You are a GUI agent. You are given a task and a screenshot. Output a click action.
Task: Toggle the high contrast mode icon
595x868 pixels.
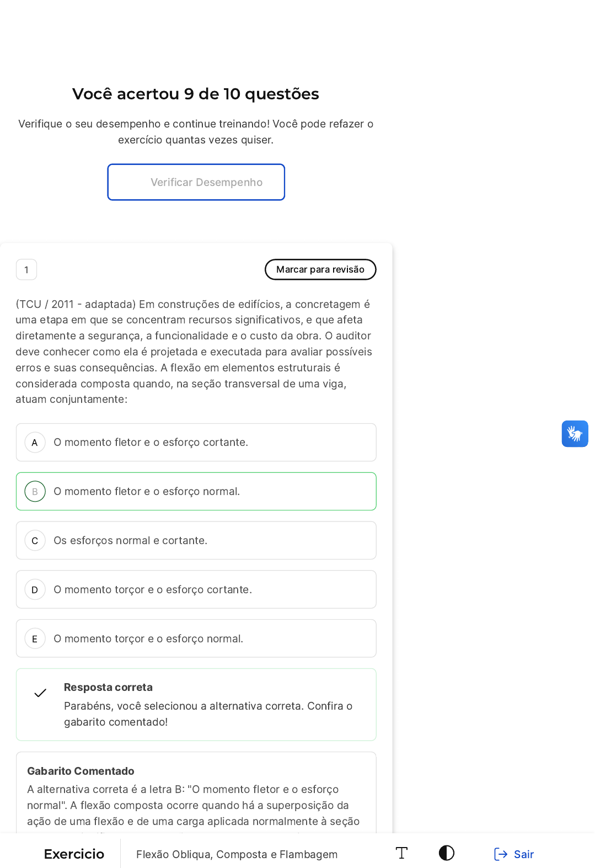[447, 853]
